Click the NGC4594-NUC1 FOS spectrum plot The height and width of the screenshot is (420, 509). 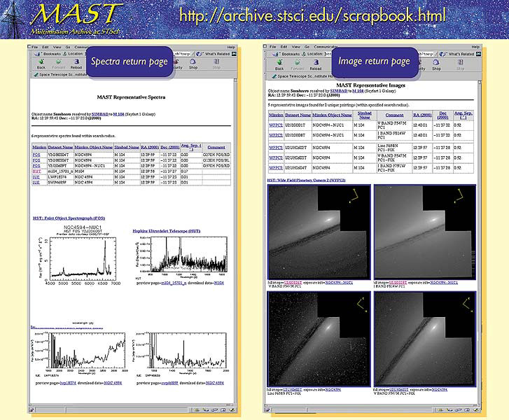(x=76, y=259)
